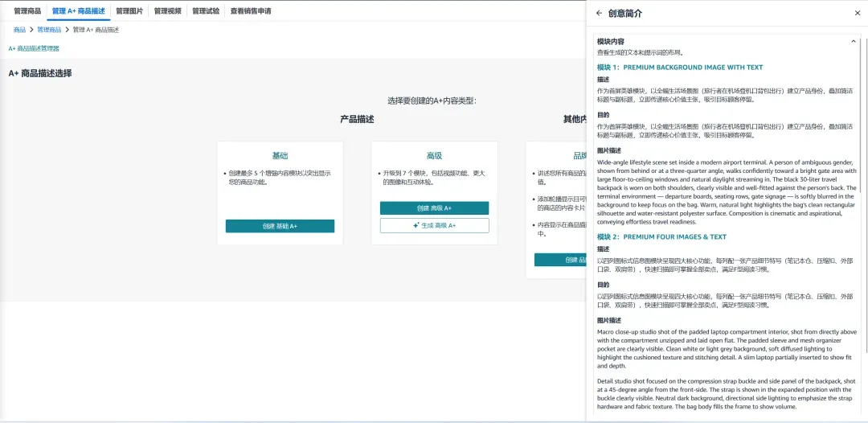
Task: Click the partially hidden 创建 品牌 button
Action: click(x=560, y=260)
